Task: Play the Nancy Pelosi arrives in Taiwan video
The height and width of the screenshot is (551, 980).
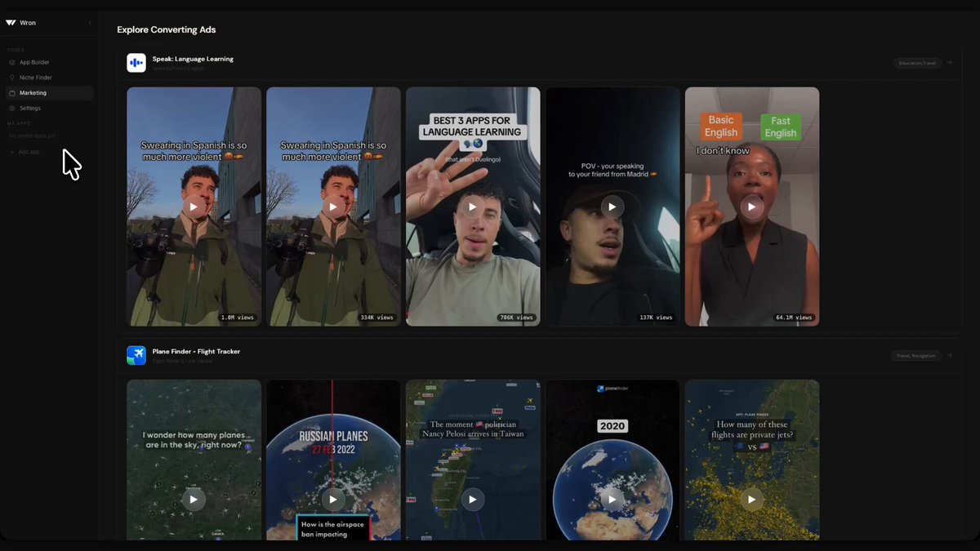Action: pos(473,499)
